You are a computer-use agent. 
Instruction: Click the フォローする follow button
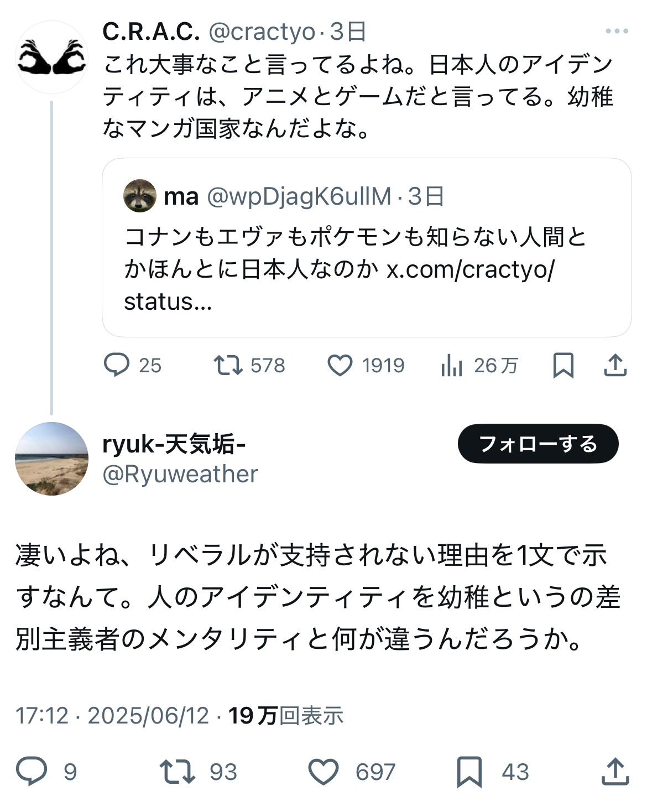(538, 444)
